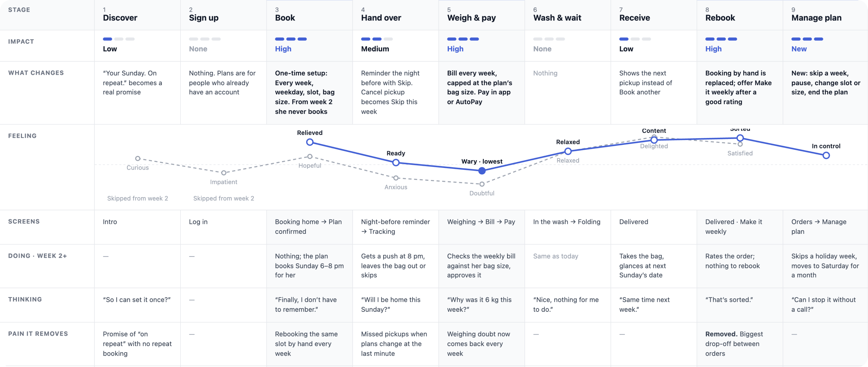868x367 pixels.
Task: Click the Relieved point on feeling line
Action: [x=310, y=142]
